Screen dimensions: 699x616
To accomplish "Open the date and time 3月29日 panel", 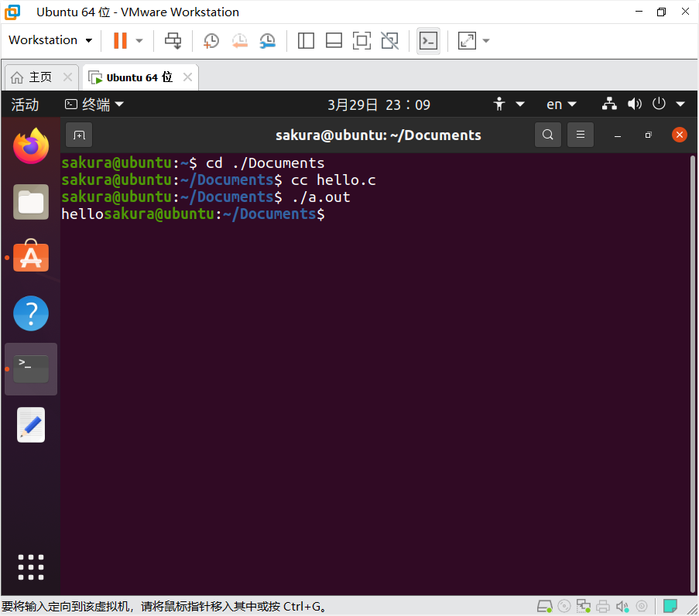I will click(379, 104).
